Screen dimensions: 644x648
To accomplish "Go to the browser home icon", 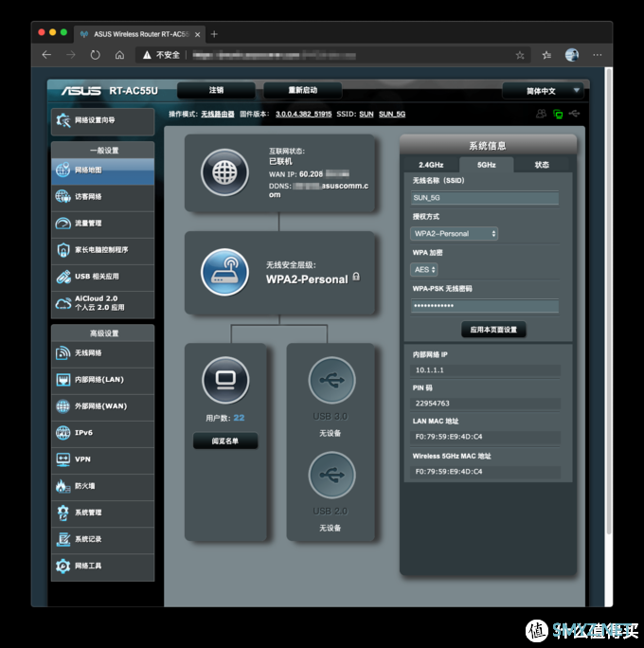I will pyautogui.click(x=119, y=55).
